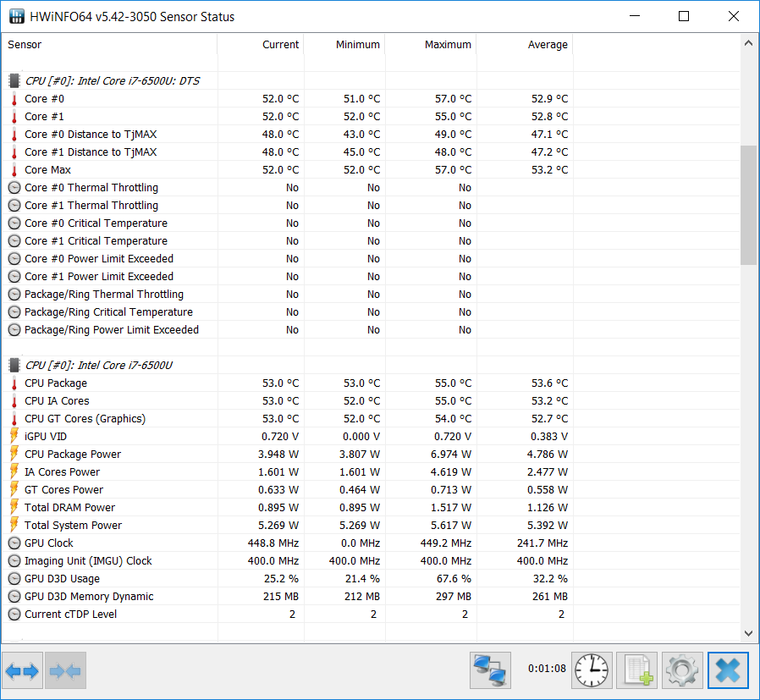Select the CPU DTS sensor group header
Image resolution: width=760 pixels, height=700 pixels.
[x=112, y=81]
